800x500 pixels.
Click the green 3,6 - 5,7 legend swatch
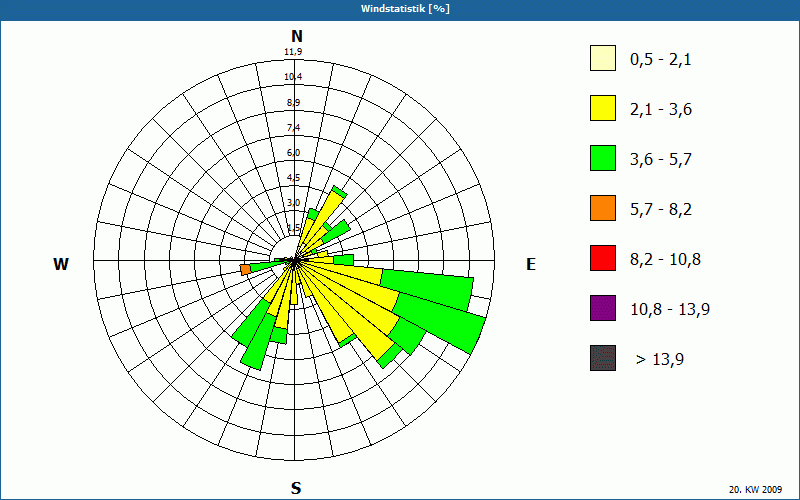tap(603, 158)
